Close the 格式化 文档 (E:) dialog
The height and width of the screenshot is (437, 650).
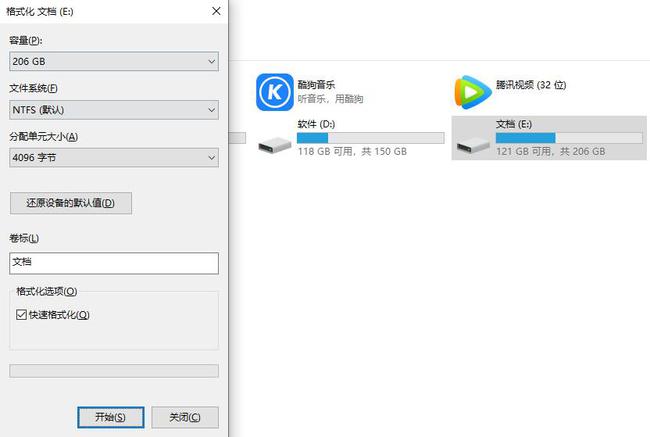click(216, 11)
